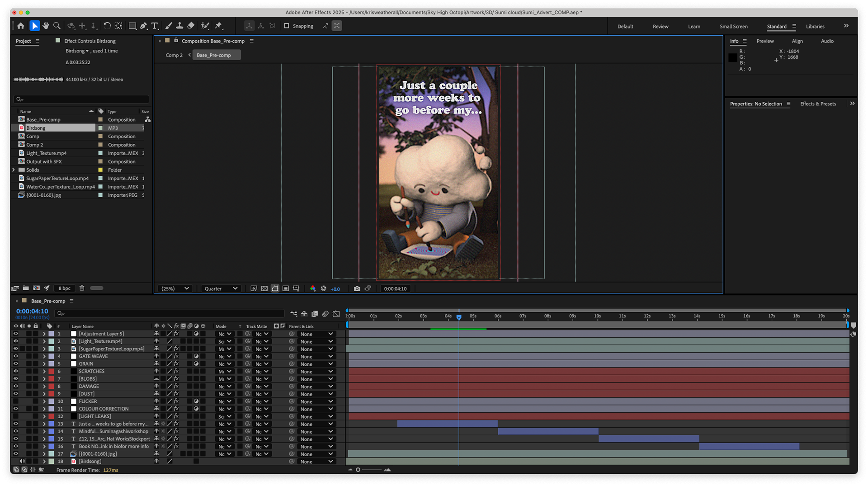Open the Align panel tab
The height and width of the screenshot is (486, 868).
click(x=797, y=41)
